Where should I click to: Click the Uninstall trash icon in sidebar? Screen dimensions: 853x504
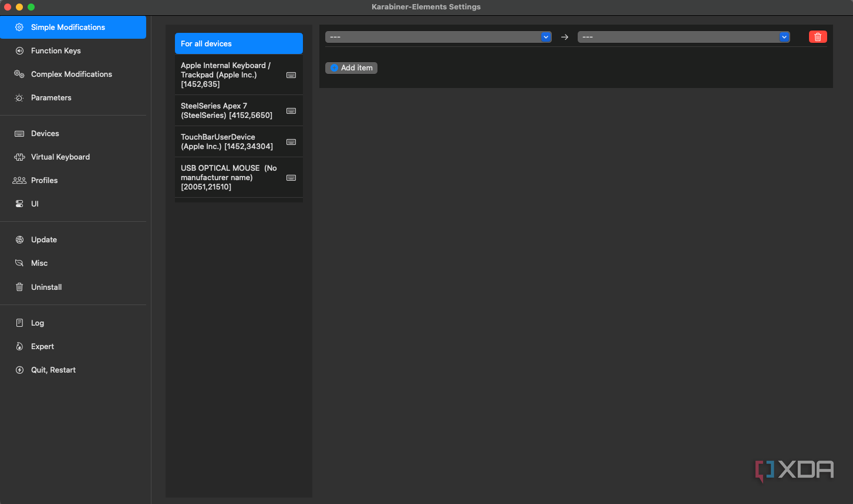[19, 287]
